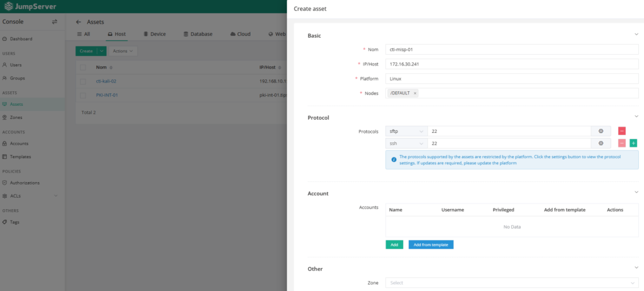644x291 pixels.
Task: Click the back arrow beside Assets title
Action: [x=78, y=21]
